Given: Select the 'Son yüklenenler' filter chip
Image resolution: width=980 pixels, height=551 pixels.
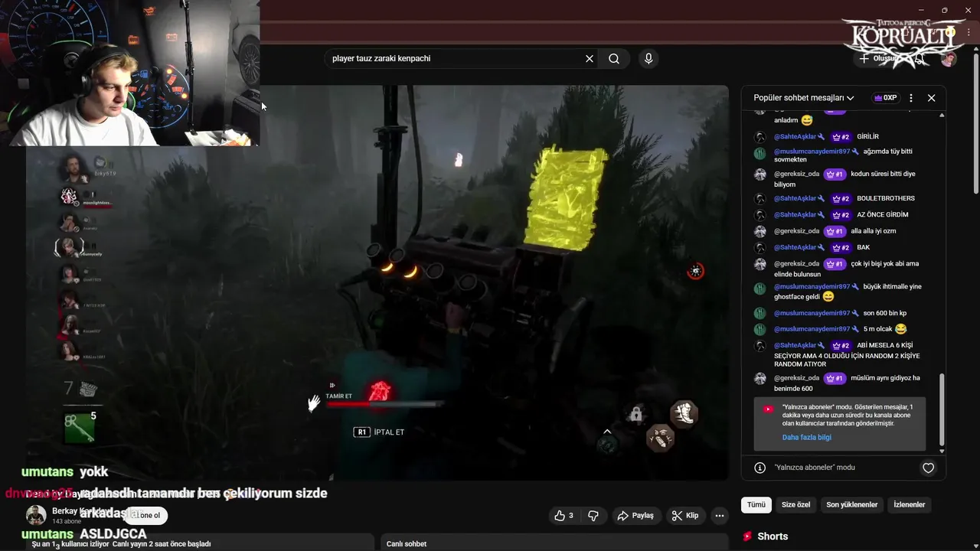Looking at the screenshot, I should (x=852, y=505).
